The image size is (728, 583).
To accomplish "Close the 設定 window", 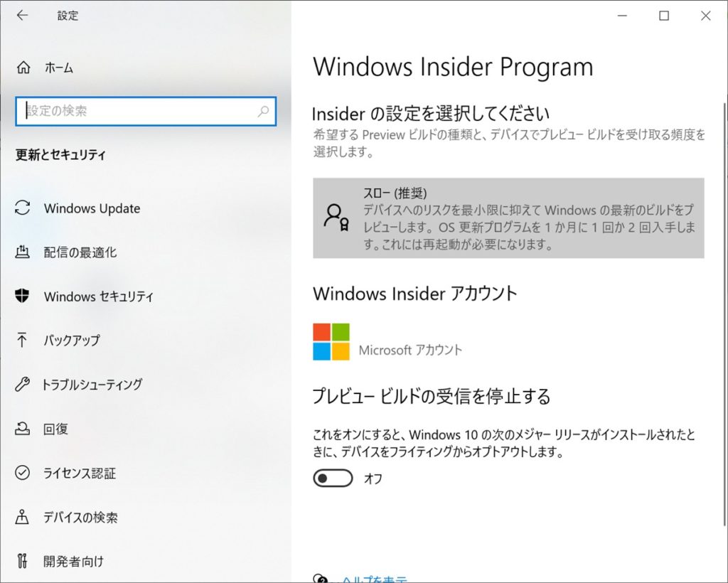I will 706,16.
